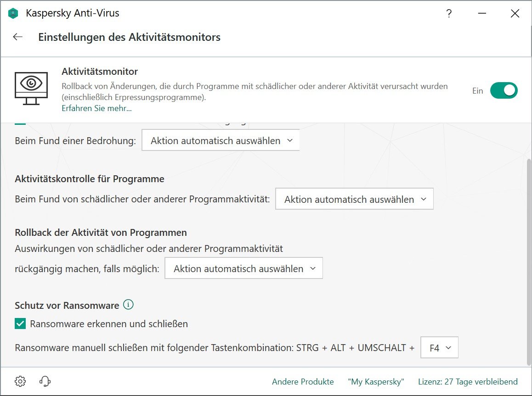Click the Aktivitätsmonitor eye monitor icon
This screenshot has height=396, width=532.
pyautogui.click(x=31, y=87)
